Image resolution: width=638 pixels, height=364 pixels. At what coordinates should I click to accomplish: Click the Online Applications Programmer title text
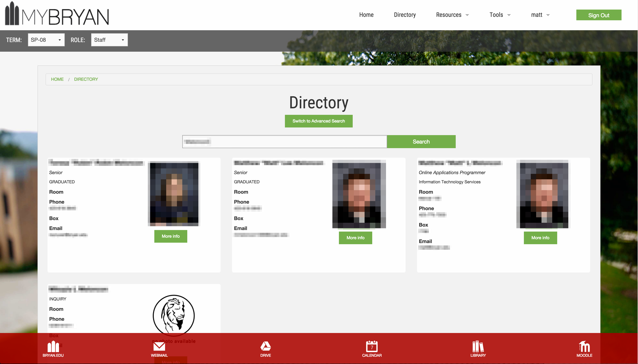(452, 172)
